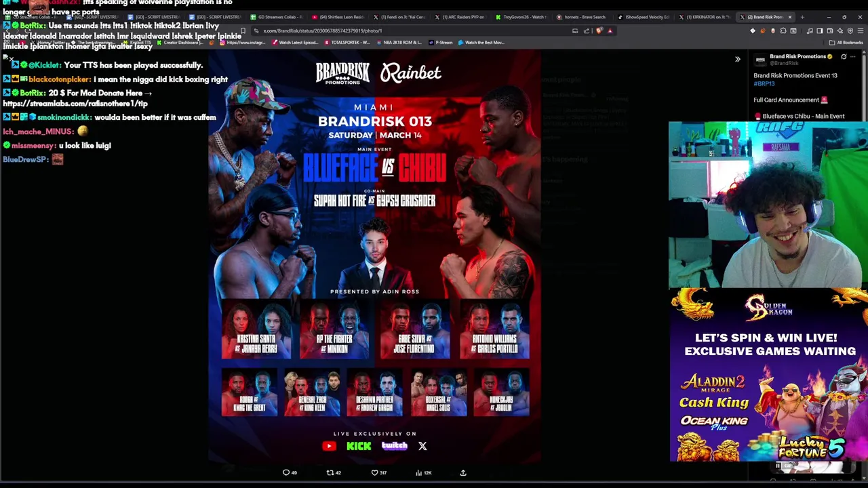Open the Brand Risk Promotions profile avatar
868x488 pixels.
click(x=760, y=60)
